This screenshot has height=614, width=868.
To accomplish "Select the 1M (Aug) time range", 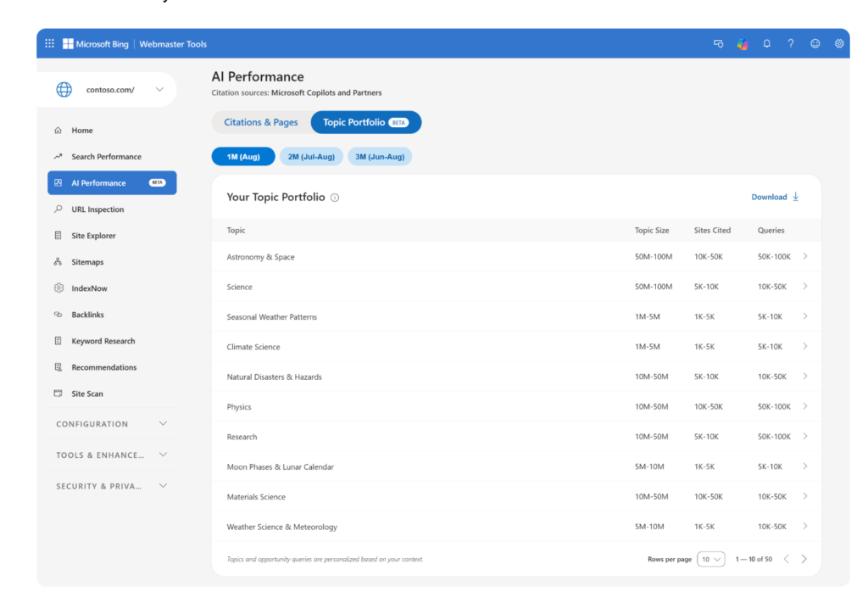I will [x=243, y=157].
